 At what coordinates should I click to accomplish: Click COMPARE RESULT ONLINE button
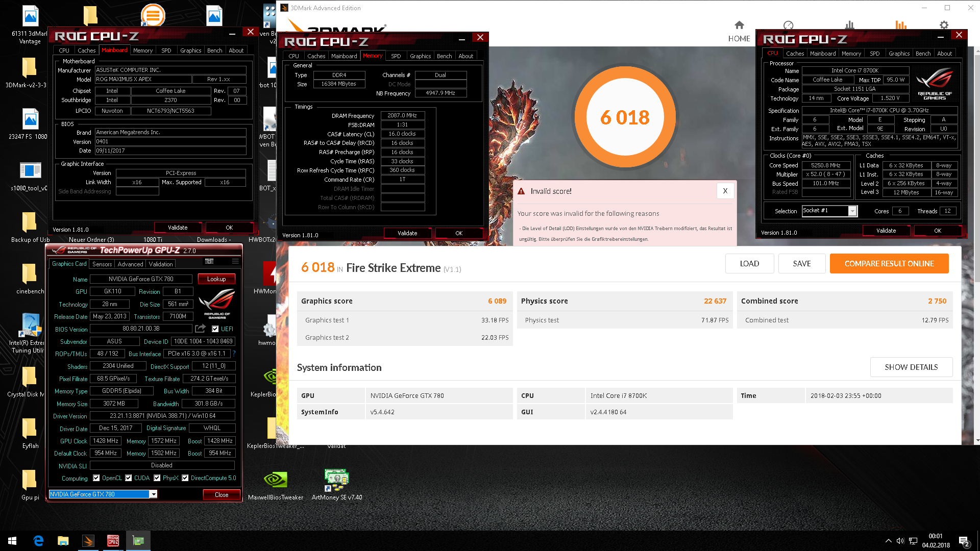pyautogui.click(x=889, y=264)
